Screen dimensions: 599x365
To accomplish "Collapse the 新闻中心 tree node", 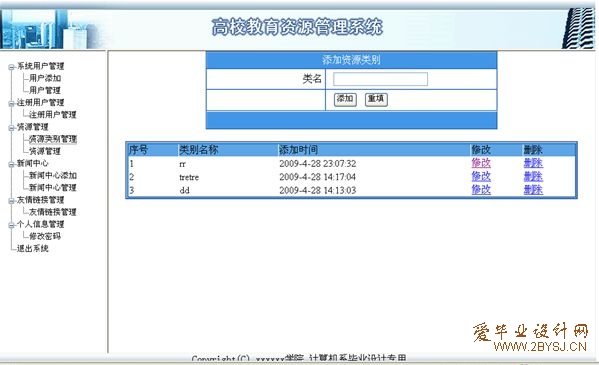I will pyautogui.click(x=11, y=164).
